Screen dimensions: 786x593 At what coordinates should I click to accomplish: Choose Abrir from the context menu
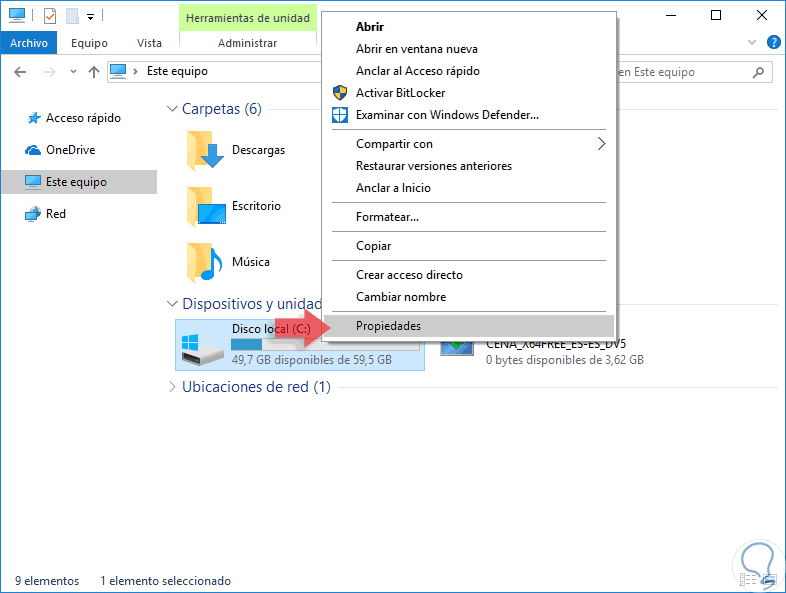[469, 27]
